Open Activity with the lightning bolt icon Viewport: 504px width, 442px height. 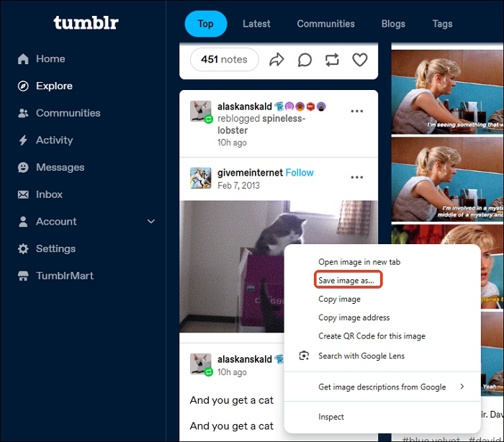[45, 140]
